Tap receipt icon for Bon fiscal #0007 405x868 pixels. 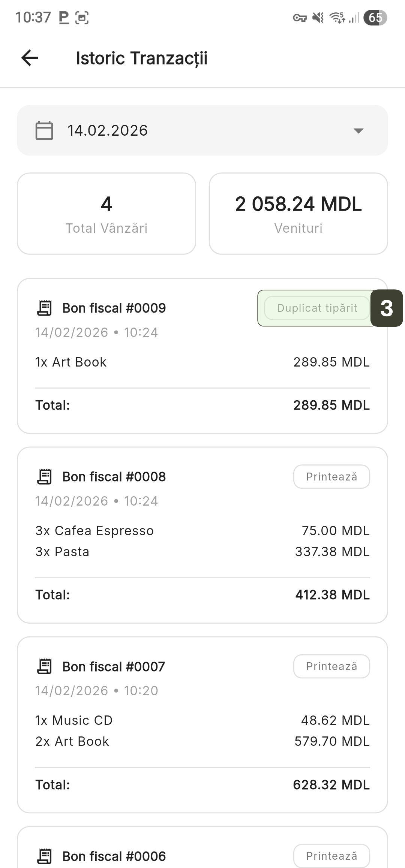tap(45, 667)
